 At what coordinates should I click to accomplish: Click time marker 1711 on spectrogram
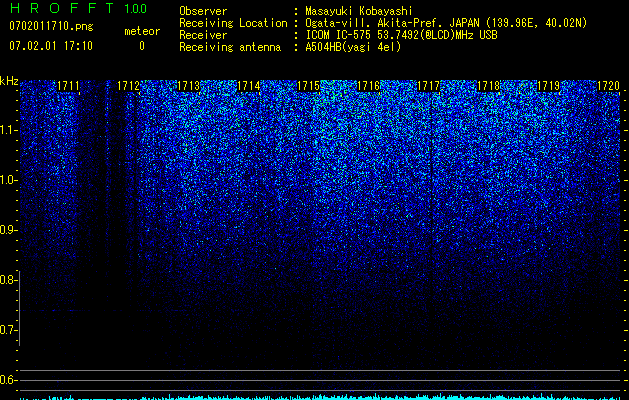pos(68,86)
